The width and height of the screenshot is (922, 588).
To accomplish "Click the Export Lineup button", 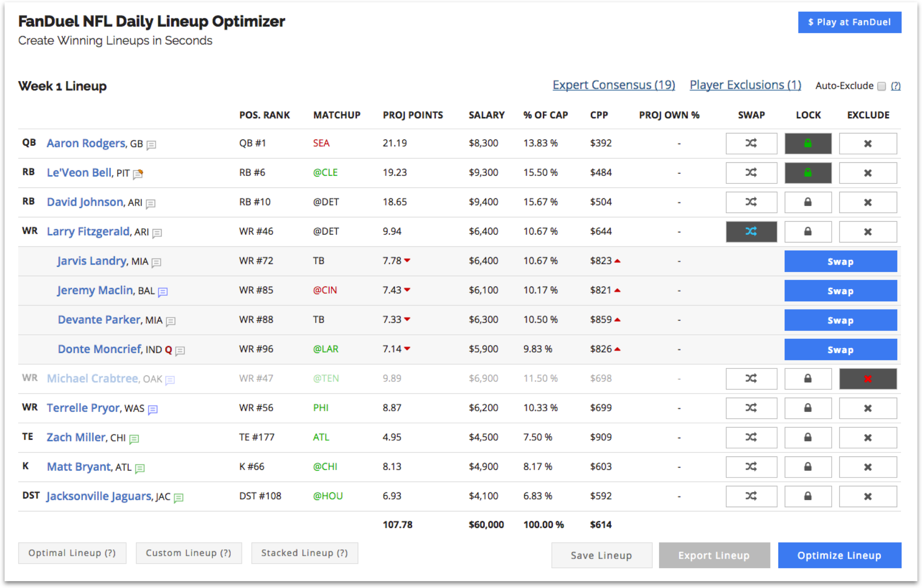I will [714, 556].
